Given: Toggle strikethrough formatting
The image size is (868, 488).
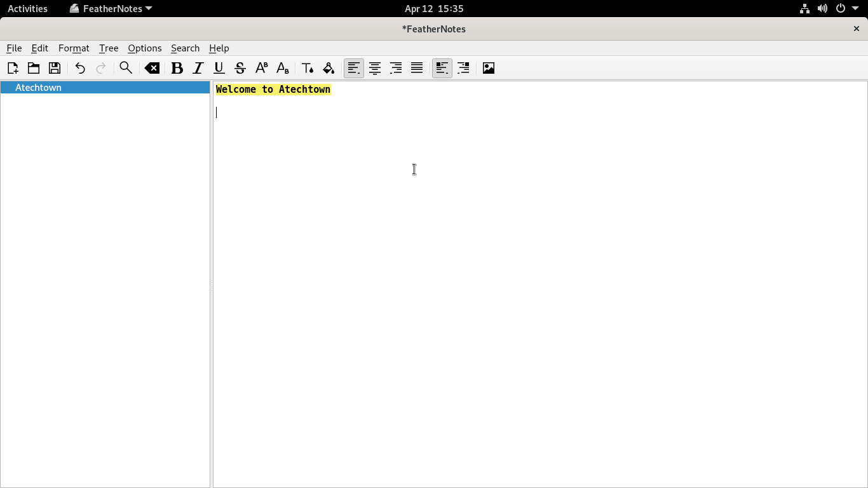Looking at the screenshot, I should coord(240,68).
